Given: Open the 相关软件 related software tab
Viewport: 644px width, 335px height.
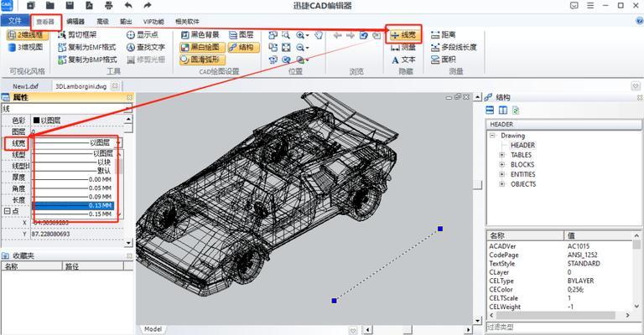Looking at the screenshot, I should 187,21.
